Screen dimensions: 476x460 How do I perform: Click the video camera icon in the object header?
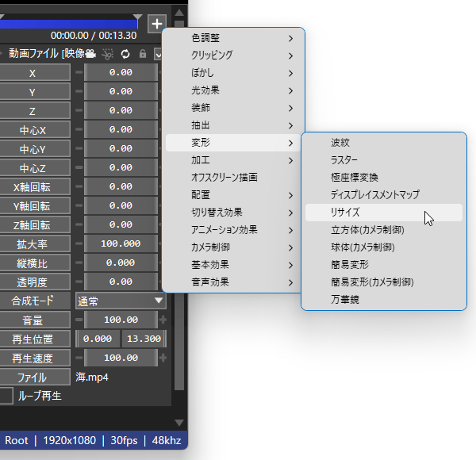coord(90,54)
